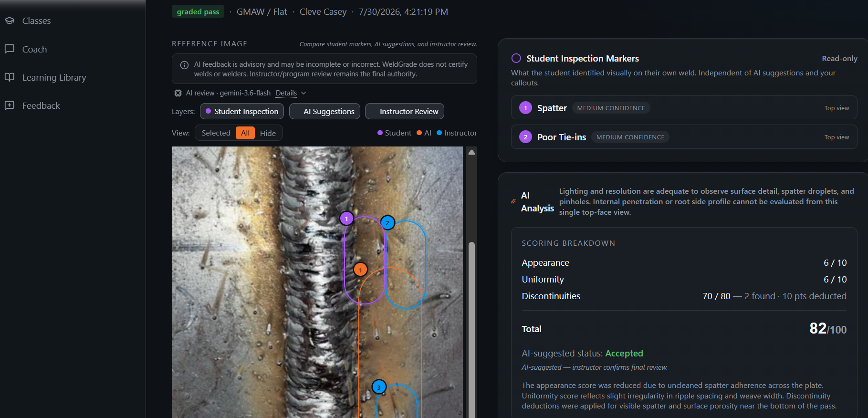
Task: Click the Appearance score '6 / 10'
Action: coord(835,263)
